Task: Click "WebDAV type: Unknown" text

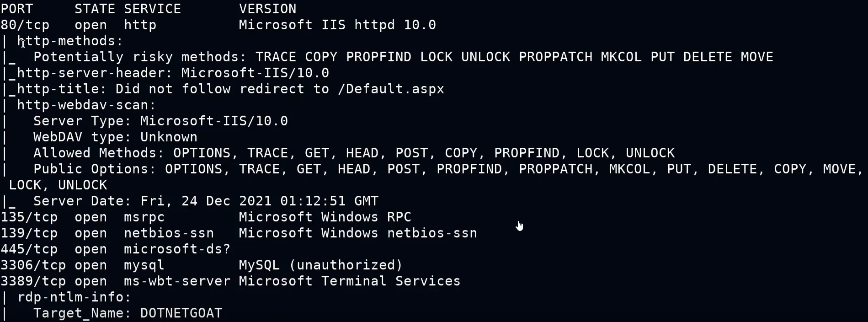Action: 115,137
